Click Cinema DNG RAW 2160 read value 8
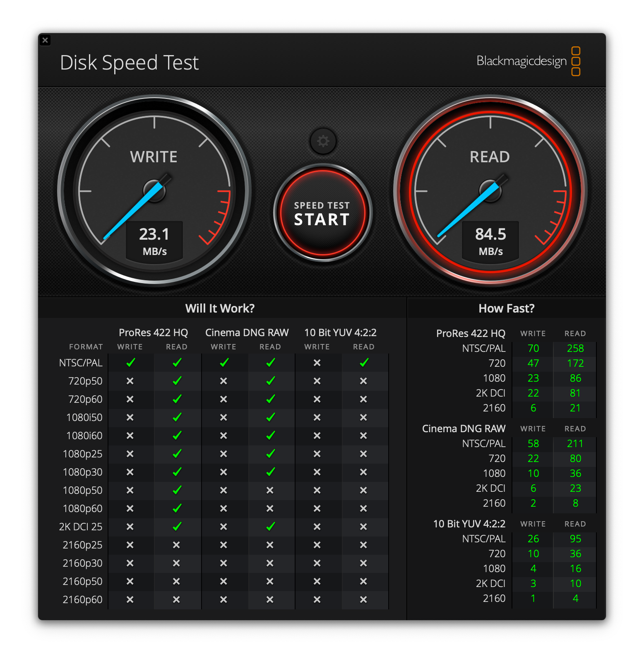The image size is (644, 664). [x=575, y=503]
